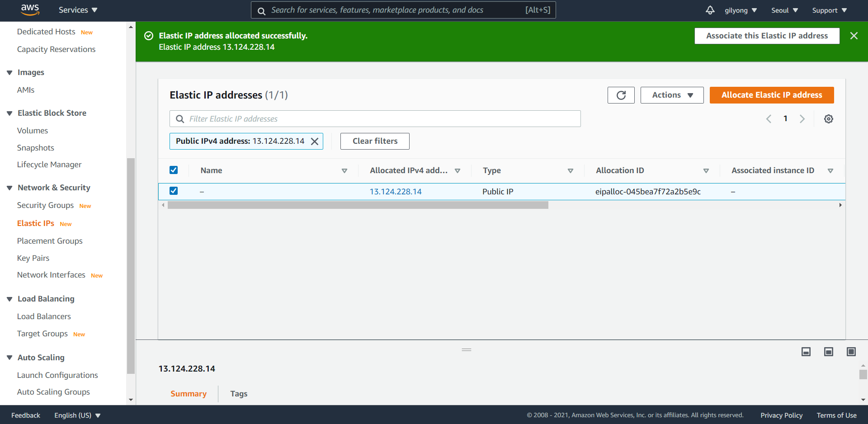This screenshot has width=868, height=424.
Task: Open the gilyong account menu
Action: 741,10
